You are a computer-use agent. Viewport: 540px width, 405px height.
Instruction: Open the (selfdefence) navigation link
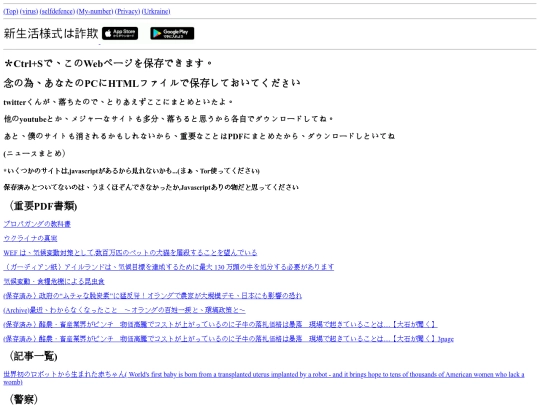pos(57,11)
